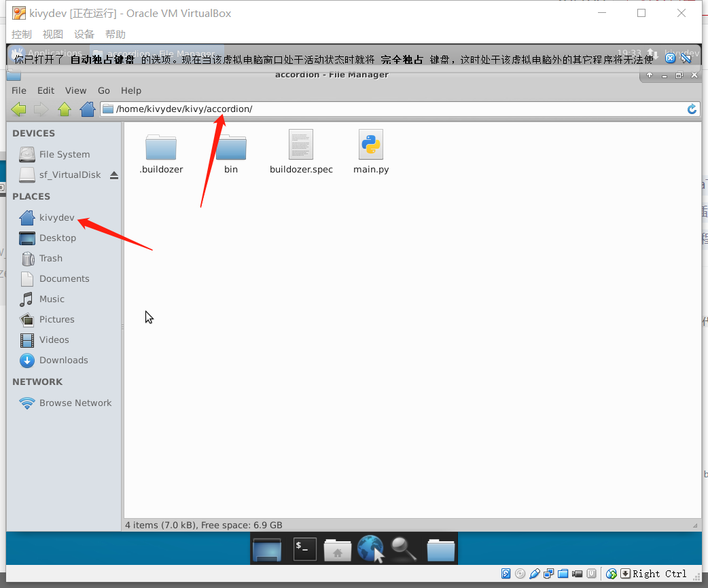Browse Network in sidebar
The width and height of the screenshot is (708, 588).
point(64,403)
